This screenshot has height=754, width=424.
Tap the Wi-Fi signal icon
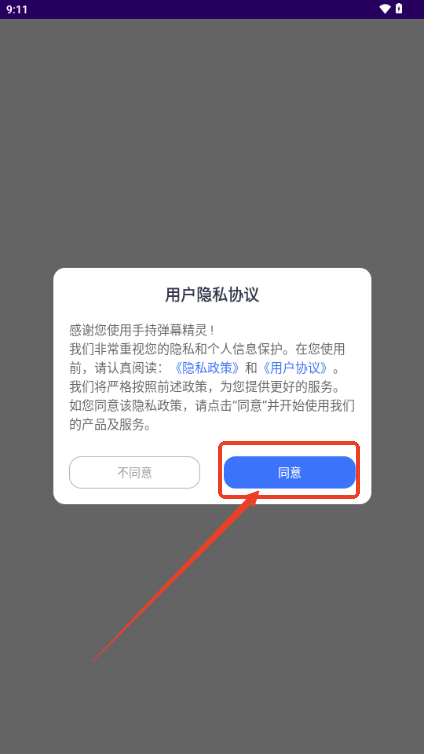point(384,9)
